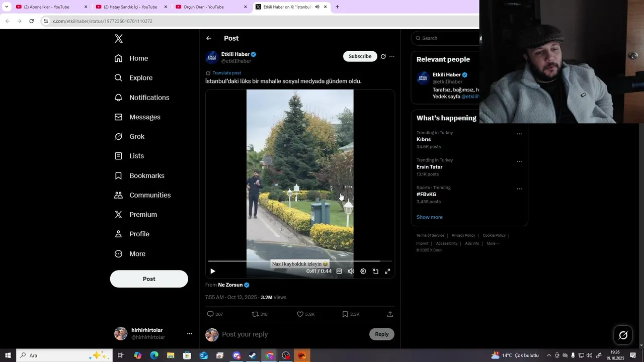Open account menu dots next to hirhirhirtolar
The height and width of the screenshot is (362, 644).
pos(190,334)
